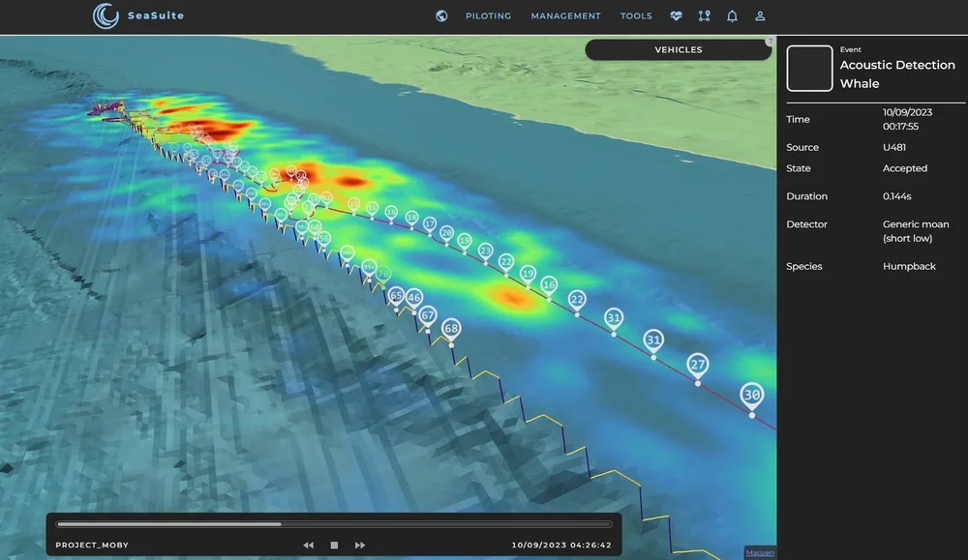Viewport: 968px width, 560px height.
Task: Click the event time 10/09/2023 00:17:55
Action: [908, 119]
